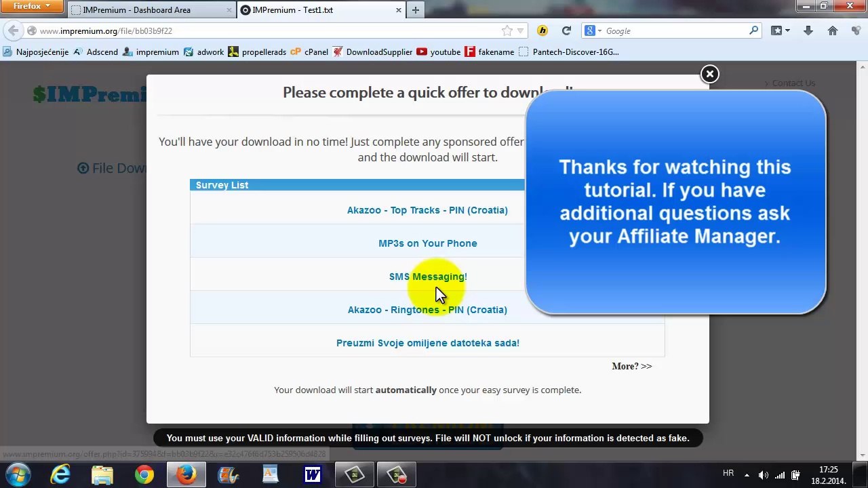The height and width of the screenshot is (488, 868).
Task: Open the Najposjećenije bookmarks folder
Action: (36, 52)
